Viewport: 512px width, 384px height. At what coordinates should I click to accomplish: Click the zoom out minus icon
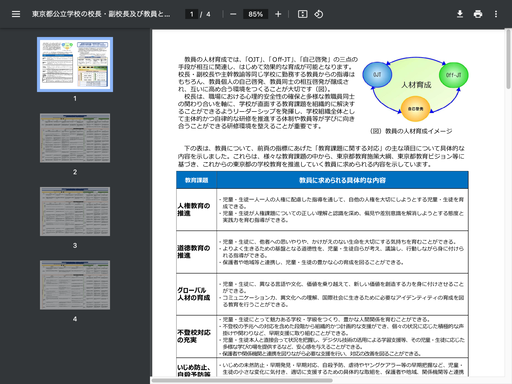tap(233, 14)
